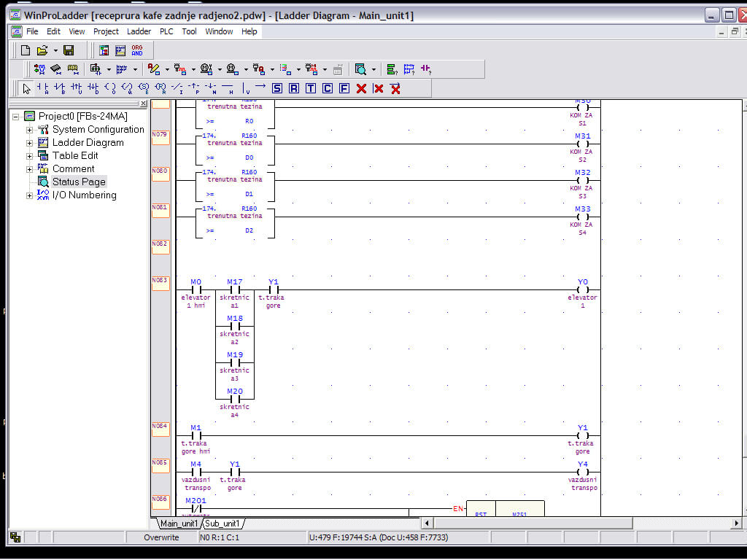Select the Set (S) coil instruction
Screen dimensions: 747x560
click(278, 88)
